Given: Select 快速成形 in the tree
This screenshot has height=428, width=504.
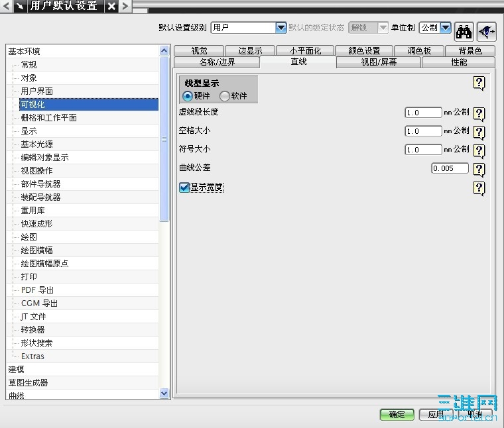Looking at the screenshot, I should (36, 224).
